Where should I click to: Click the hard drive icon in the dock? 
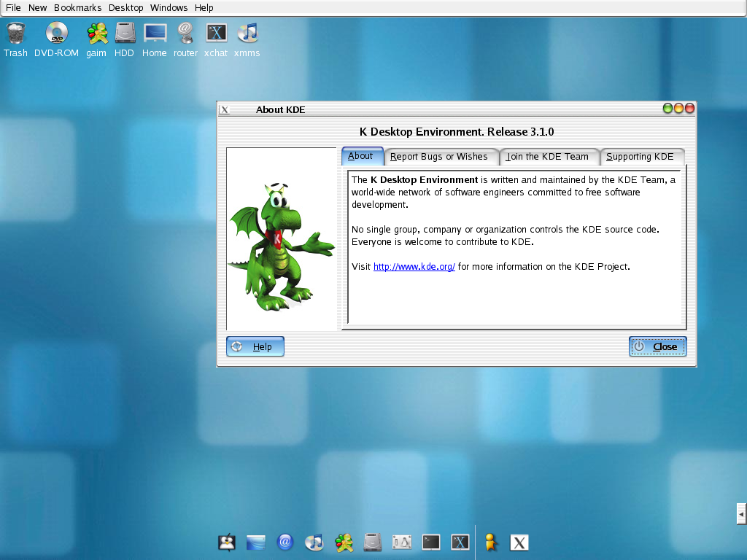click(373, 542)
